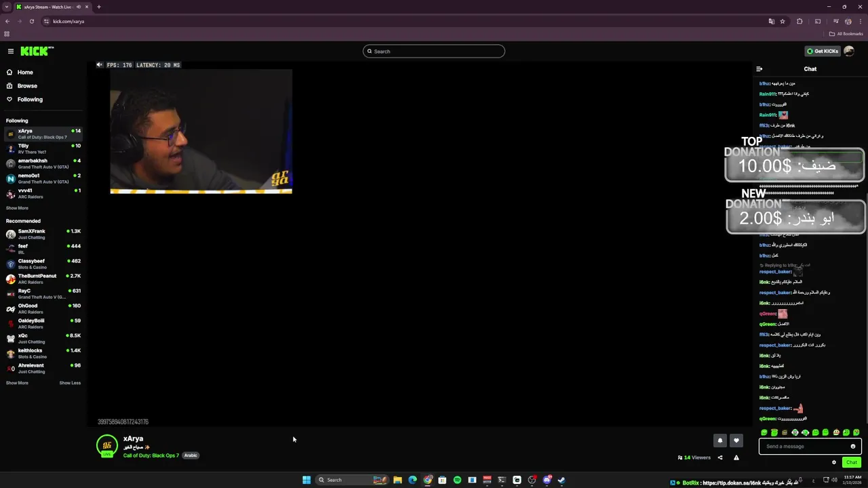Viewport: 868px width, 488px height.
Task: Open chat settings gear icon
Action: point(834,462)
